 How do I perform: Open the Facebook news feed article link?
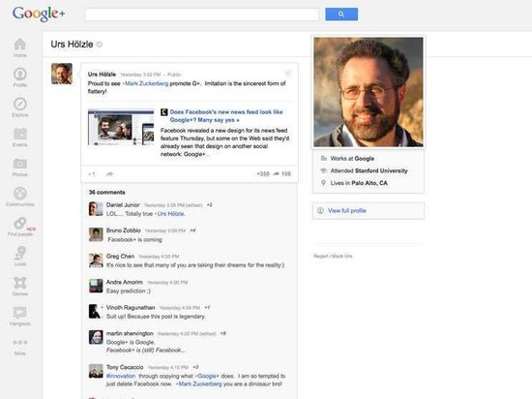click(226, 116)
